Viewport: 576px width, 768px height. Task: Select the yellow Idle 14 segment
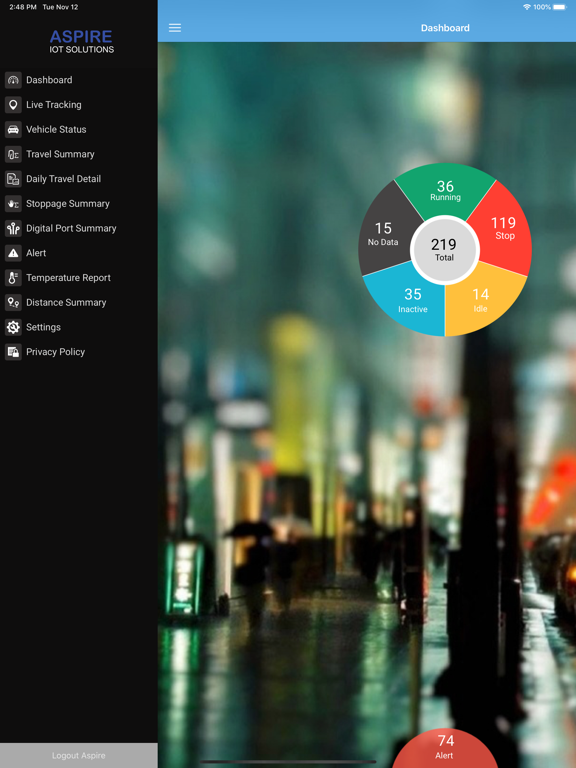point(480,300)
